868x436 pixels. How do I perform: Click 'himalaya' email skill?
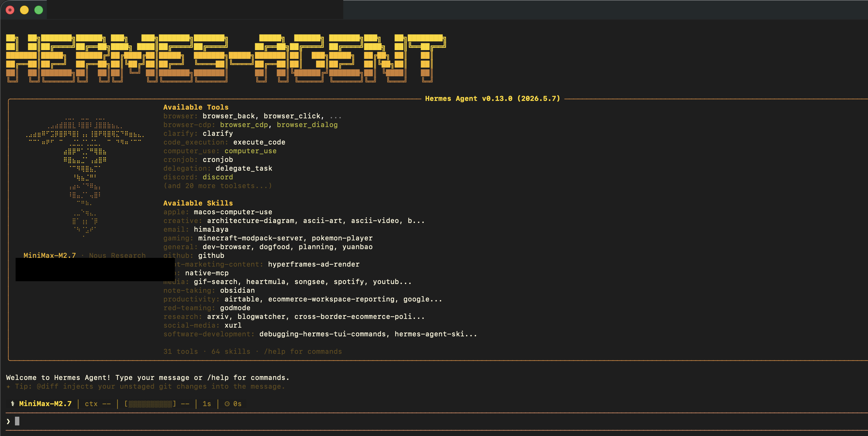pyautogui.click(x=211, y=229)
